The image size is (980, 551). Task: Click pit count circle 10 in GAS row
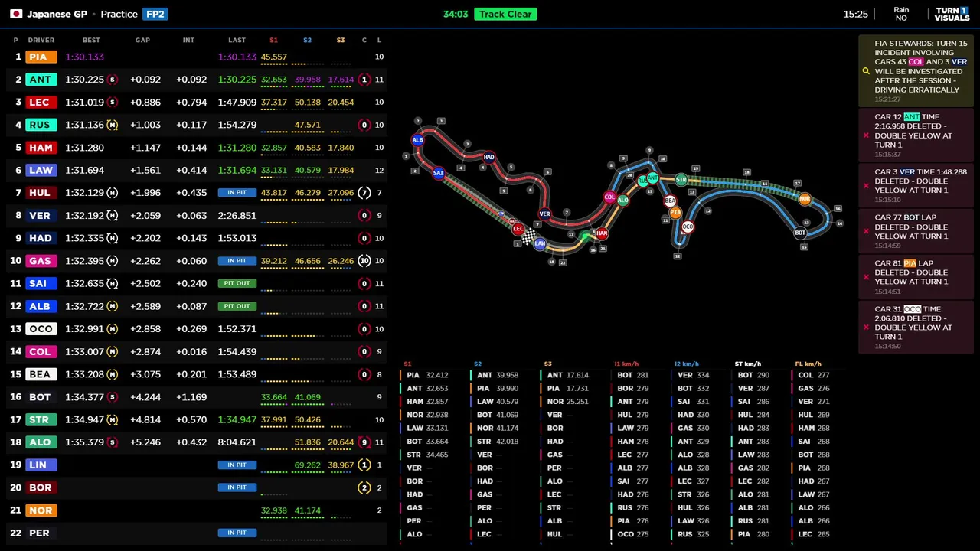(364, 261)
